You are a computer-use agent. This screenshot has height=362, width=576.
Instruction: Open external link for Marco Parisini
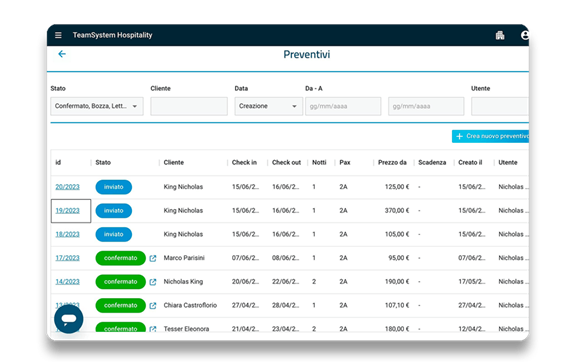[x=153, y=258]
